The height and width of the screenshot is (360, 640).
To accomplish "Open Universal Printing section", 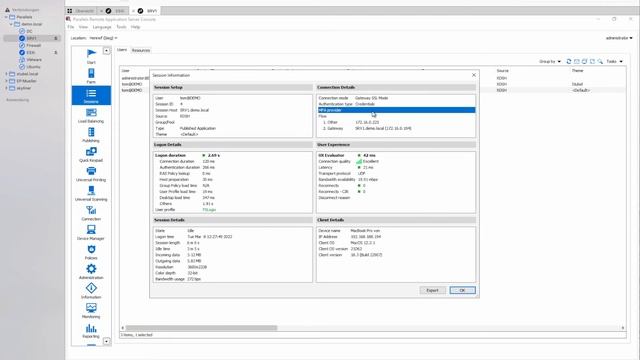I will [x=91, y=174].
